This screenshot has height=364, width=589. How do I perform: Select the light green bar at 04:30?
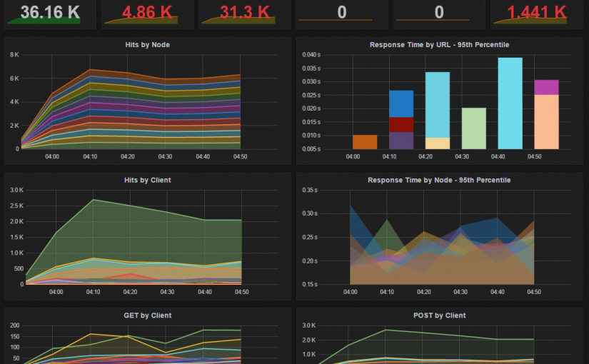point(474,128)
